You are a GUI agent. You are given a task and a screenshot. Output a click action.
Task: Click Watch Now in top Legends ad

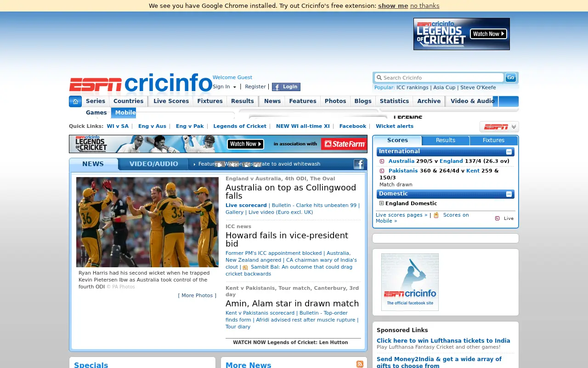click(488, 34)
